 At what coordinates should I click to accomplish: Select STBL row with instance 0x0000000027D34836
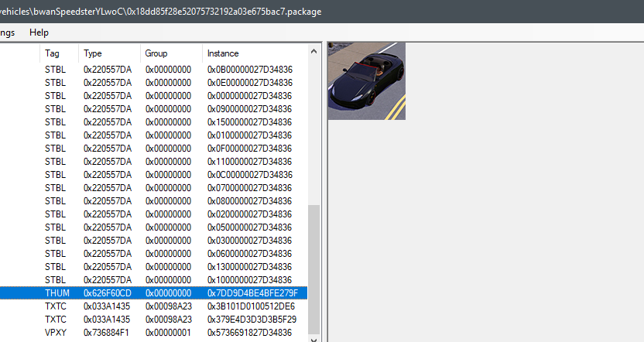[153, 96]
